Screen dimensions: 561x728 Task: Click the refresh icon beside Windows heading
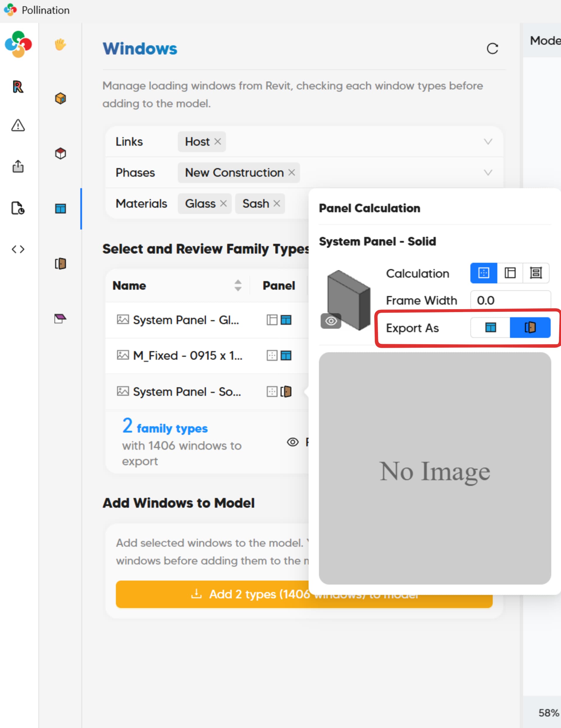click(x=492, y=49)
